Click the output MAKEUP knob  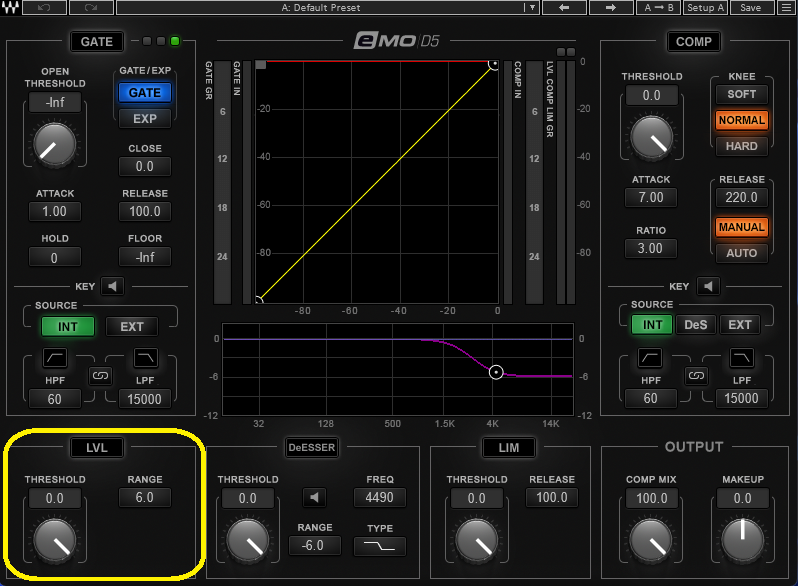742,540
